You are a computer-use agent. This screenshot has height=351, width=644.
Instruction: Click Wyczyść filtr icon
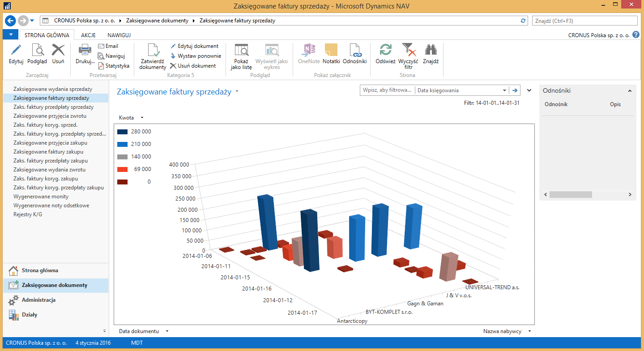click(x=409, y=50)
